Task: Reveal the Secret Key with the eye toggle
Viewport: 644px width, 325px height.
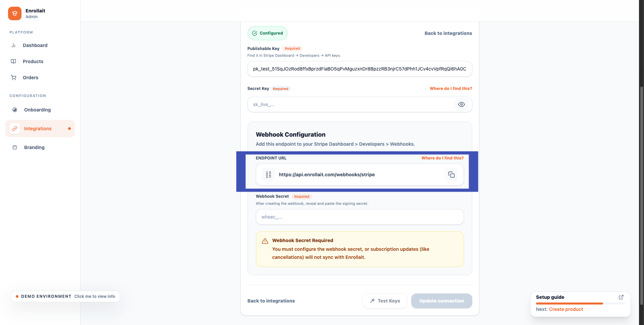Action: (x=462, y=104)
